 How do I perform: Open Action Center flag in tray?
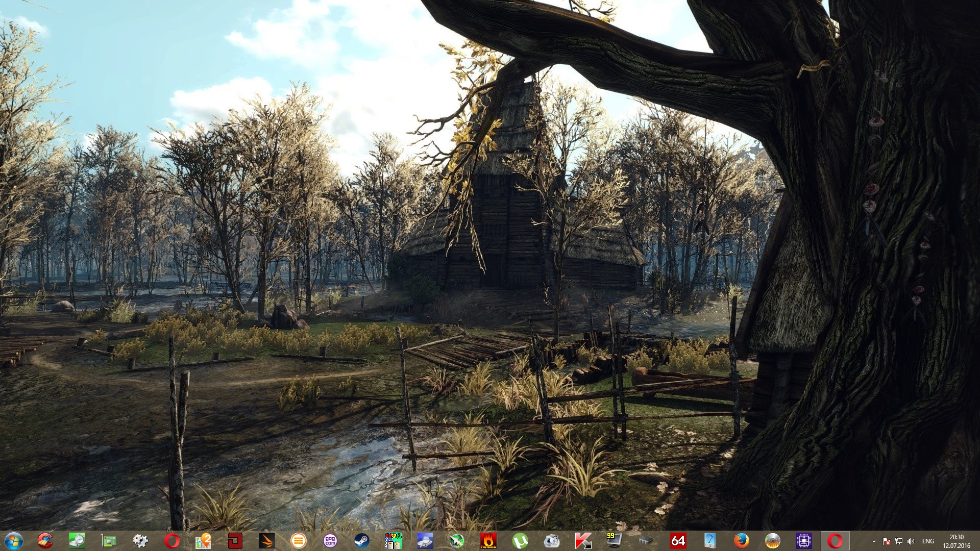887,541
